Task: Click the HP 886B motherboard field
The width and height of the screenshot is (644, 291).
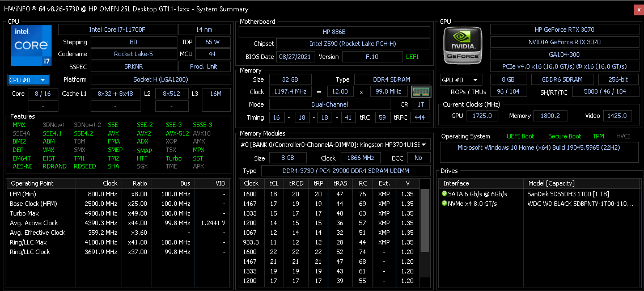Action: coord(334,32)
